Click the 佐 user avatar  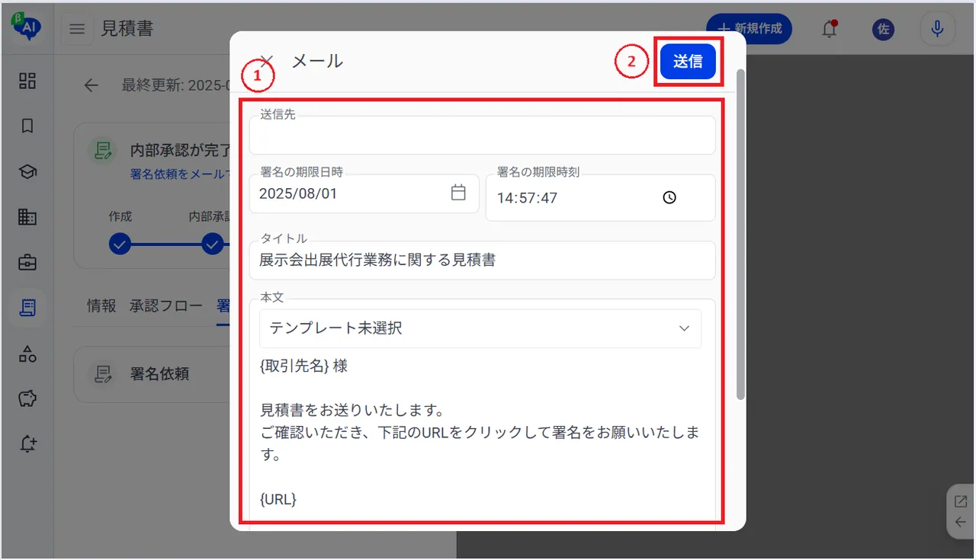tap(883, 29)
